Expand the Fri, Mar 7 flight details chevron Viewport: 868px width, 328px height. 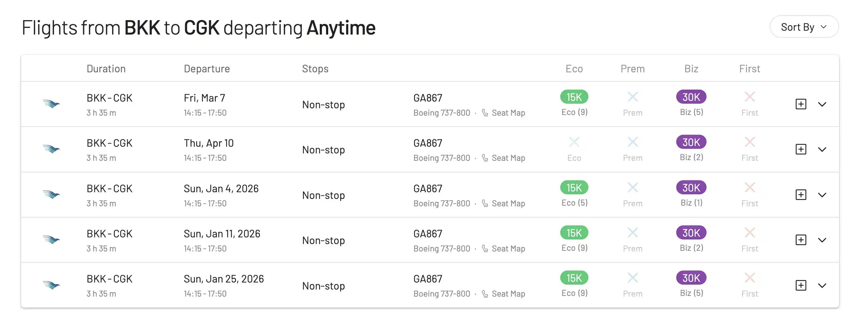(x=822, y=104)
